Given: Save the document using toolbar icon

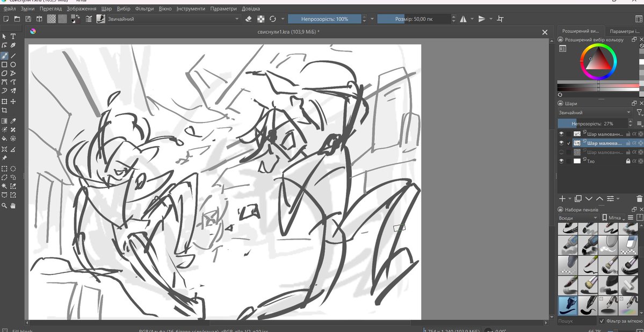Looking at the screenshot, I should click(x=28, y=19).
